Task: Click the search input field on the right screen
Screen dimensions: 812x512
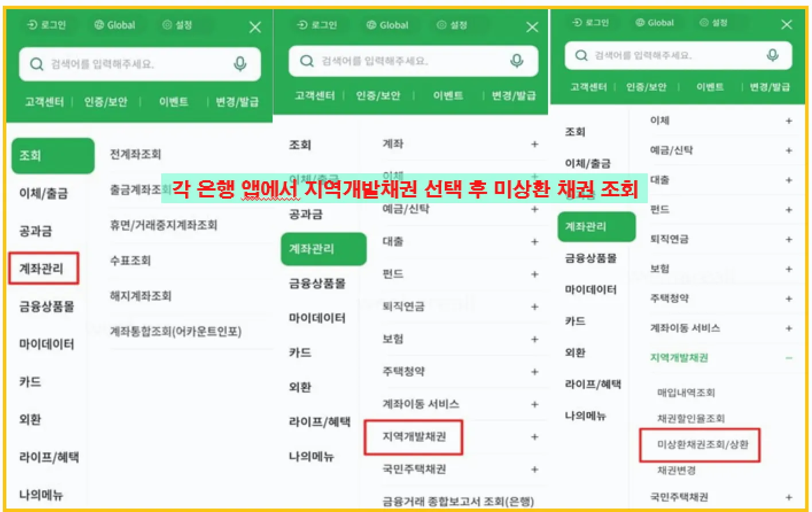Action: coord(678,55)
